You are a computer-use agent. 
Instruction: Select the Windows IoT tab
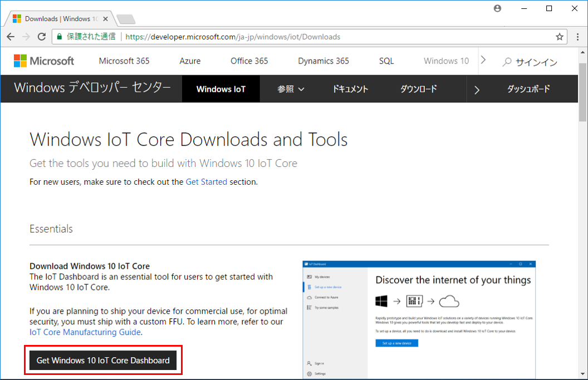tap(221, 89)
